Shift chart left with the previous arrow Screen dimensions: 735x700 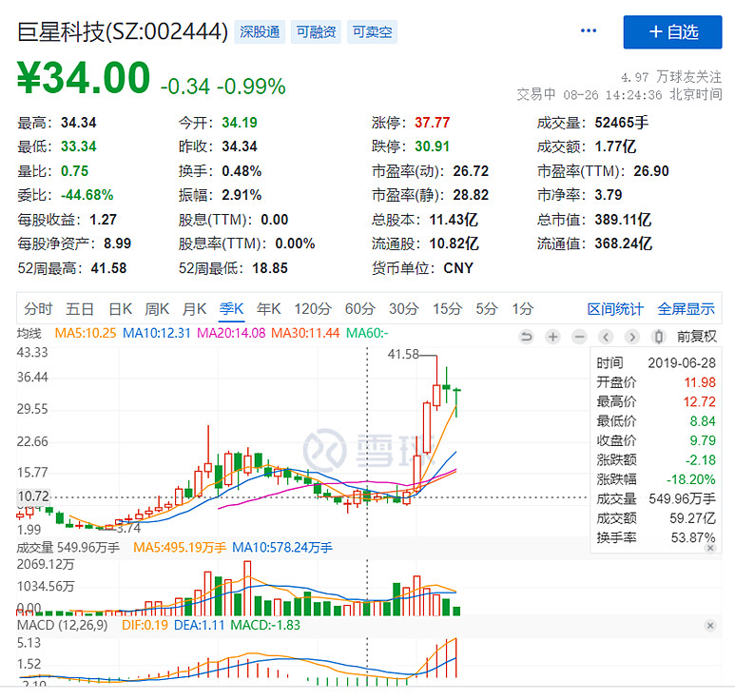click(606, 337)
